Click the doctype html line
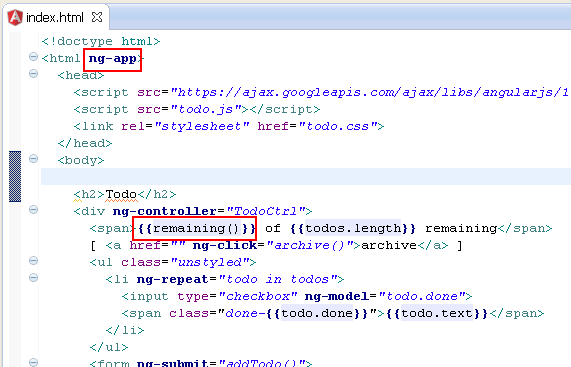 101,42
